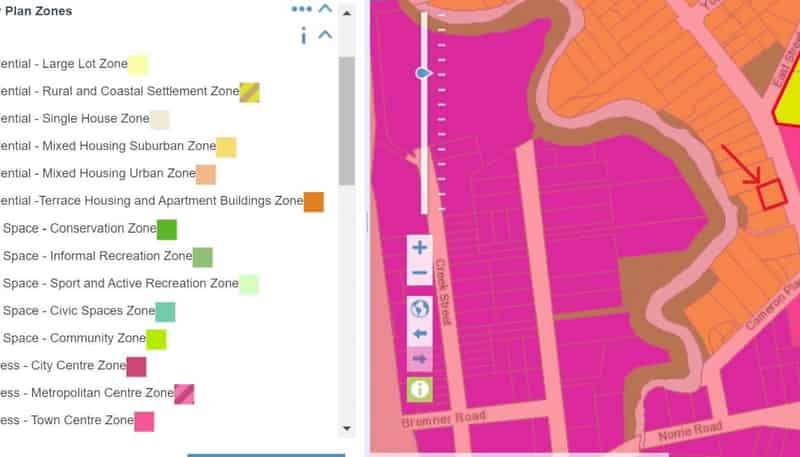Click 'Conservation Zone' legend text

[103, 228]
